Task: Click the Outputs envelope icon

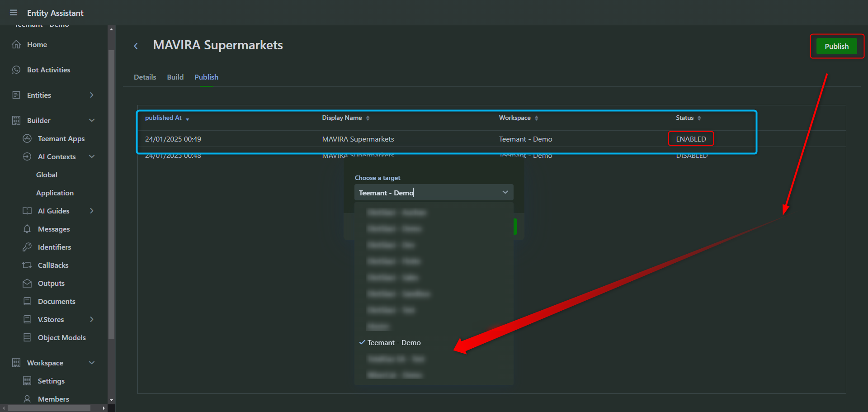Action: [x=27, y=283]
